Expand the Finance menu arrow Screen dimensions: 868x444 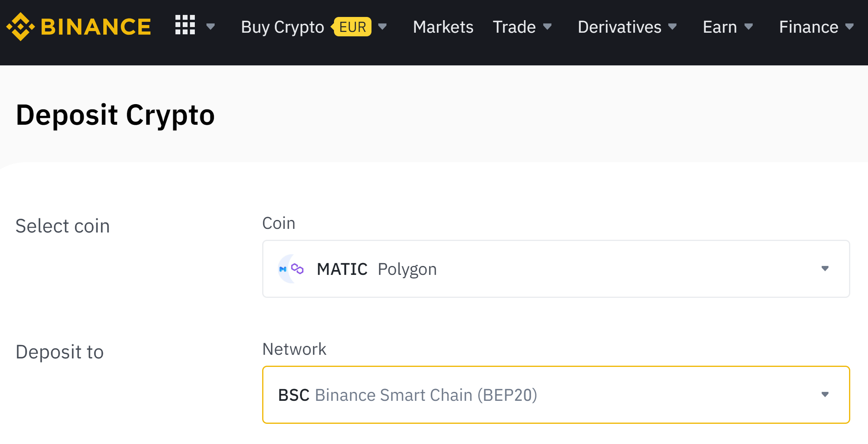pyautogui.click(x=849, y=27)
